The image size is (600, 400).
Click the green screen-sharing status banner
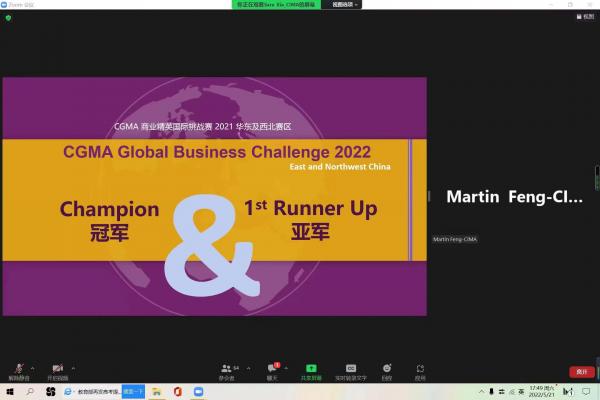[x=276, y=5]
